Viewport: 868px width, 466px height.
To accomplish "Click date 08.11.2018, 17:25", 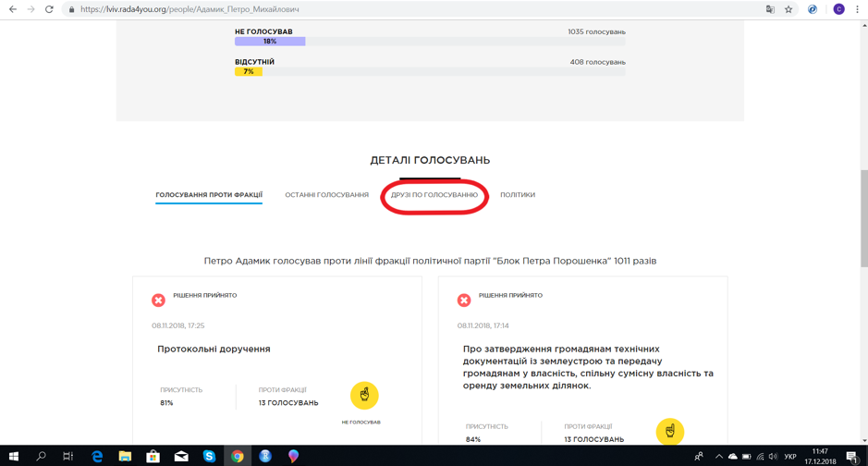I will coord(178,325).
